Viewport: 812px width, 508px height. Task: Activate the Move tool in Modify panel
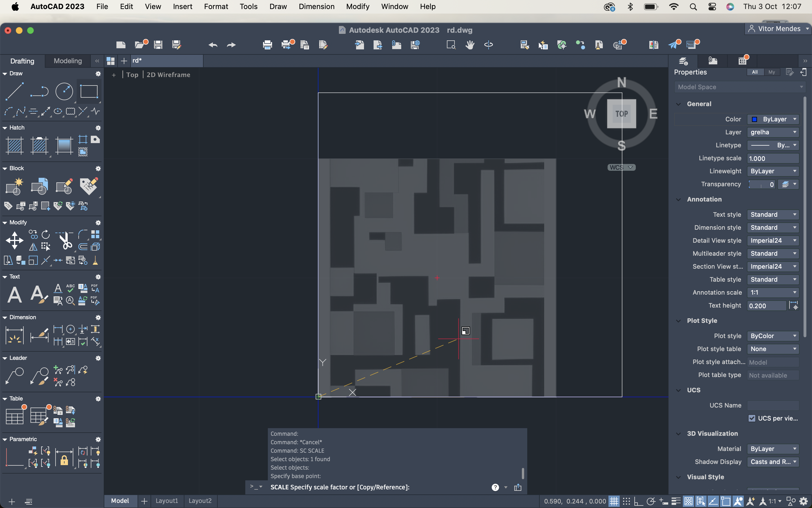[14, 240]
